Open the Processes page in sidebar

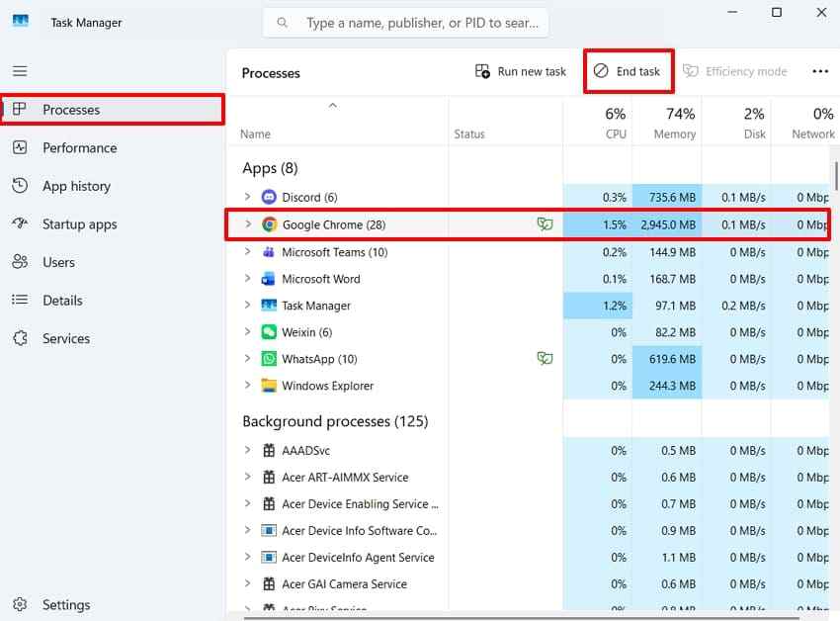point(113,110)
